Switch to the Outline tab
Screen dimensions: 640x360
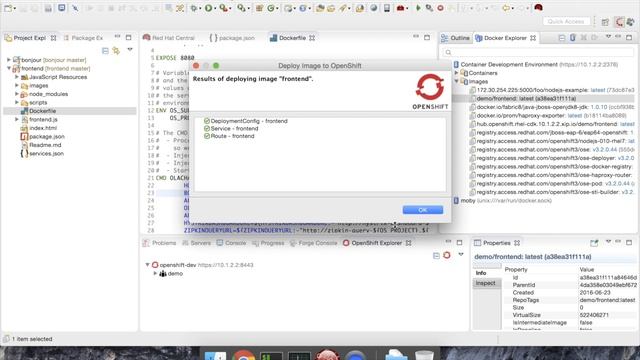tap(455, 38)
